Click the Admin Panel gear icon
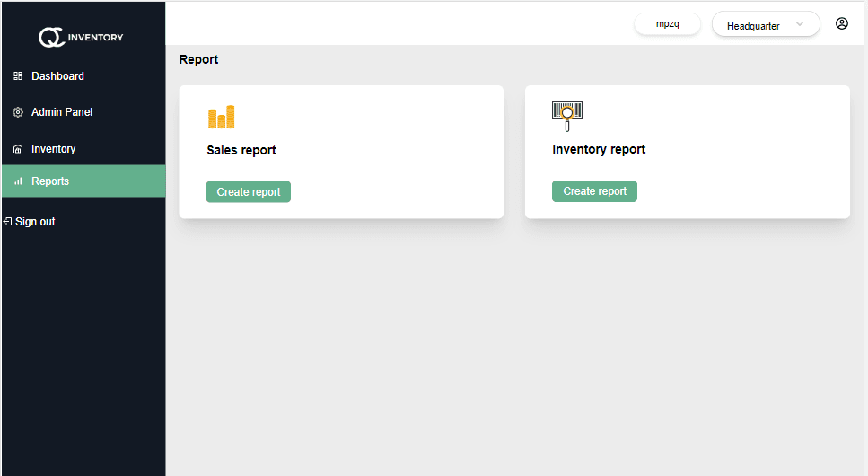The height and width of the screenshot is (476, 868). click(18, 112)
